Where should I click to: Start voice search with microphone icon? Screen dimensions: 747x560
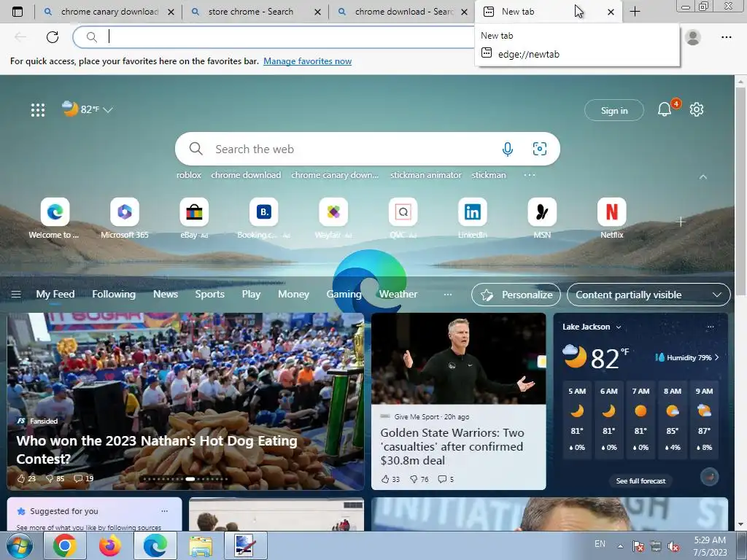pos(508,149)
